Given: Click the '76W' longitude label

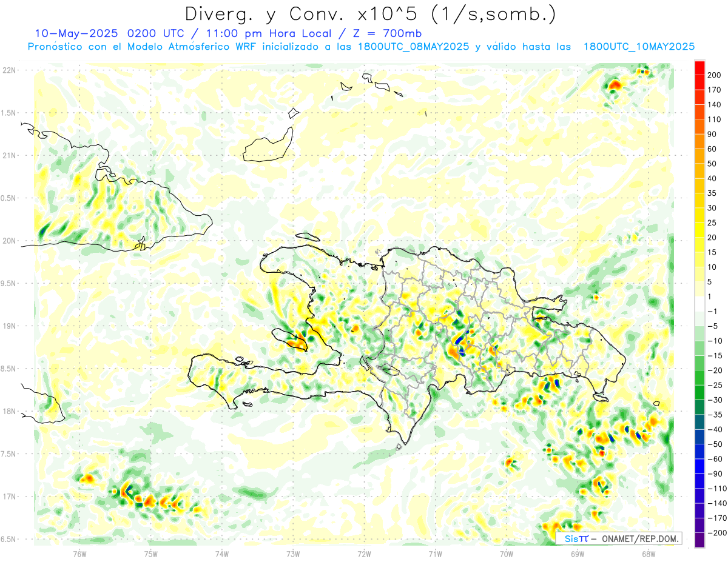Looking at the screenshot, I should [x=79, y=554].
